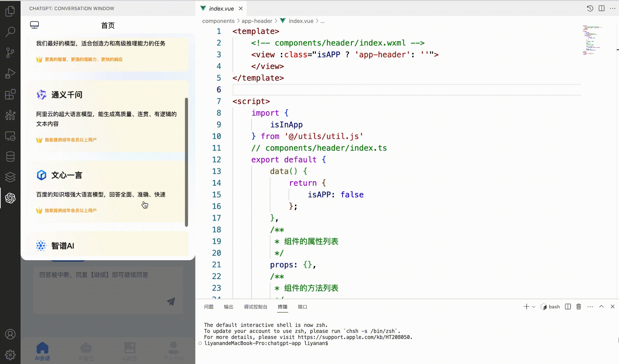Open the launch profile dropdown arrow
This screenshot has height=364, width=619.
click(x=534, y=307)
